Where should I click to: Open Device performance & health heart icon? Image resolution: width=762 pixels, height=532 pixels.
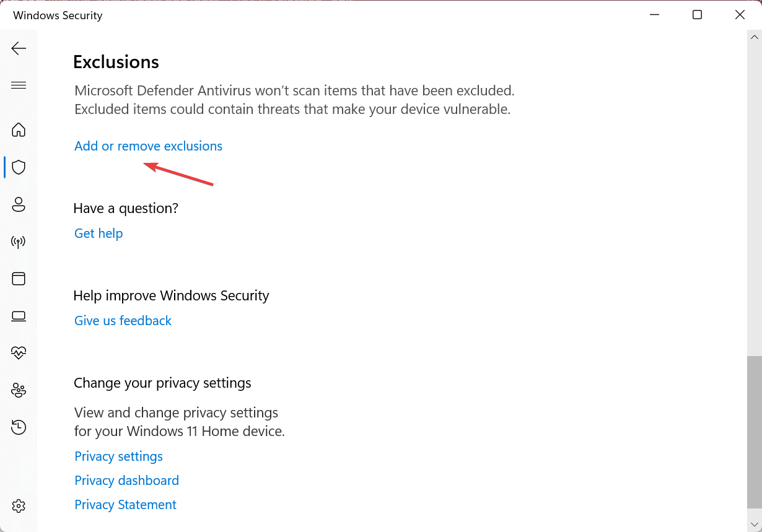click(19, 352)
